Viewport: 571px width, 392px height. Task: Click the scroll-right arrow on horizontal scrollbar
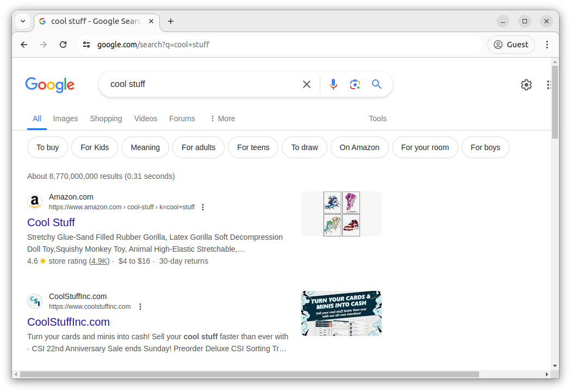[547, 374]
